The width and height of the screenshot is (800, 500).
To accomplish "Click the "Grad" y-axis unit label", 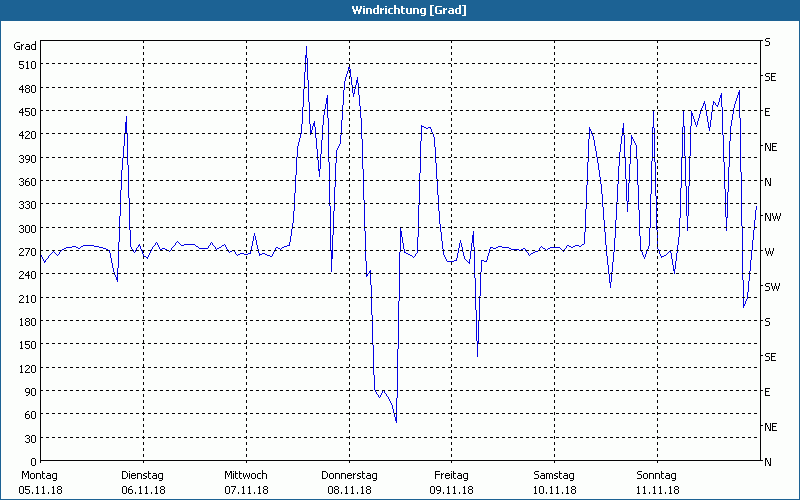I will click(24, 46).
